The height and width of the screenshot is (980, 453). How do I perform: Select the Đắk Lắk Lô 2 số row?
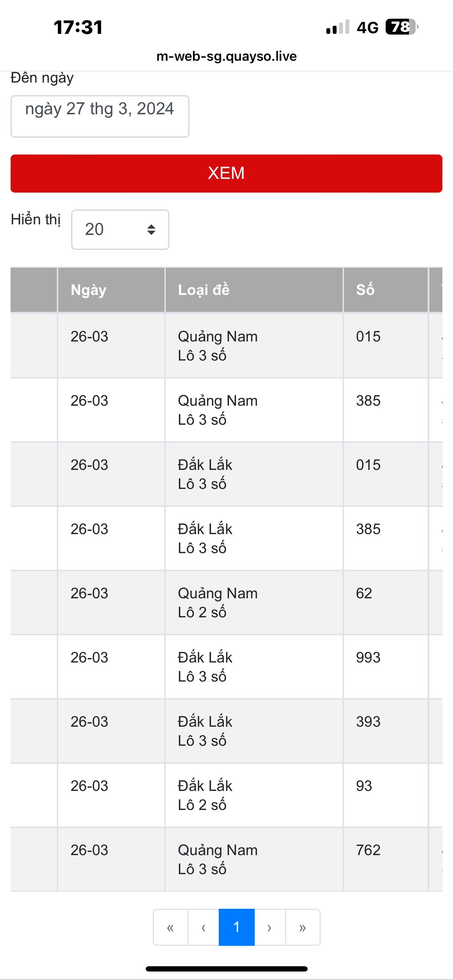pos(226,795)
